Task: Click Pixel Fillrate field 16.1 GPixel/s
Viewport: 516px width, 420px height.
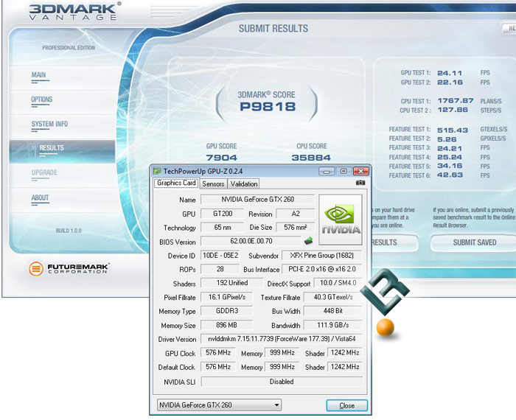Action: pyautogui.click(x=227, y=297)
